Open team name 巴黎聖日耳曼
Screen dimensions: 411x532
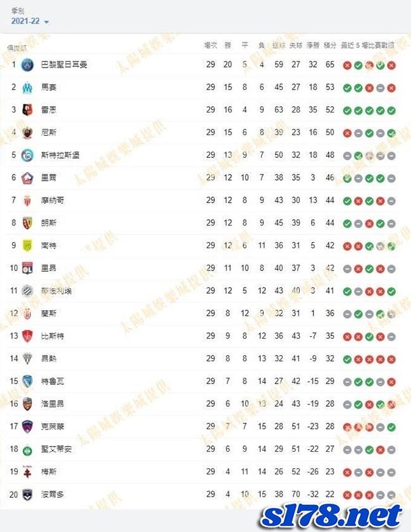pyautogui.click(x=64, y=64)
